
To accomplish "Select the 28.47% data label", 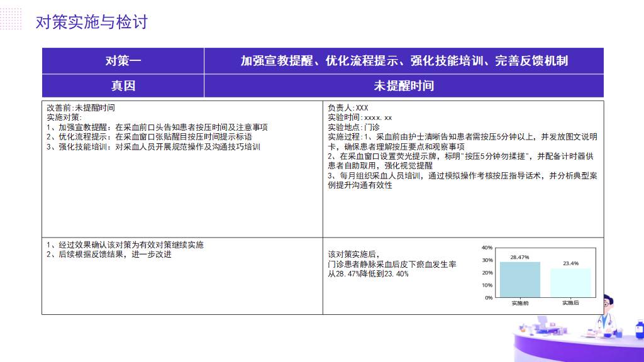I will tap(519, 257).
